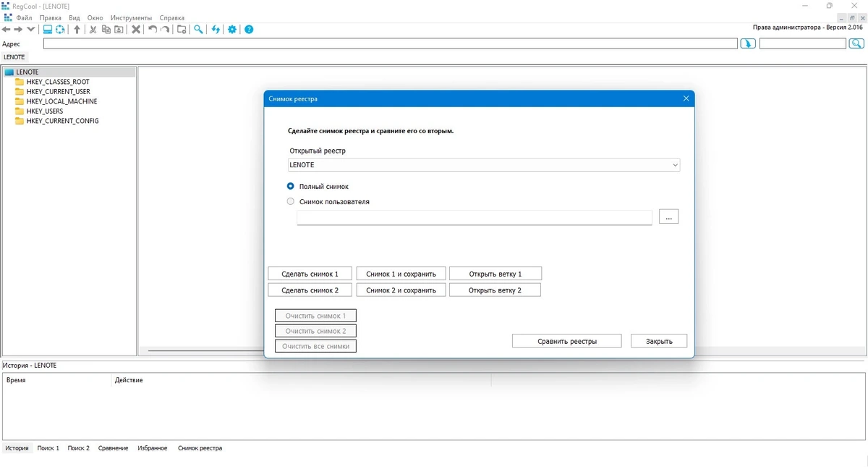This screenshot has width=868, height=467.
Task: Click the Адрес address input field
Action: point(391,44)
